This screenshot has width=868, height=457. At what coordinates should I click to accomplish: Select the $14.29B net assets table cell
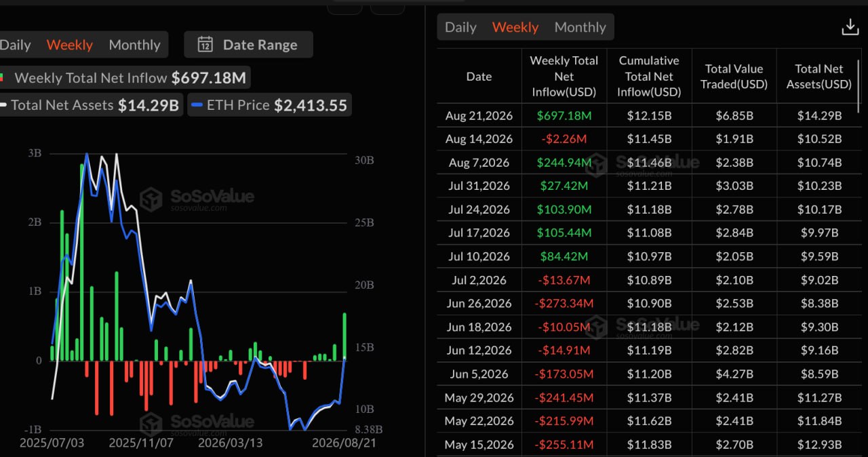coord(818,115)
